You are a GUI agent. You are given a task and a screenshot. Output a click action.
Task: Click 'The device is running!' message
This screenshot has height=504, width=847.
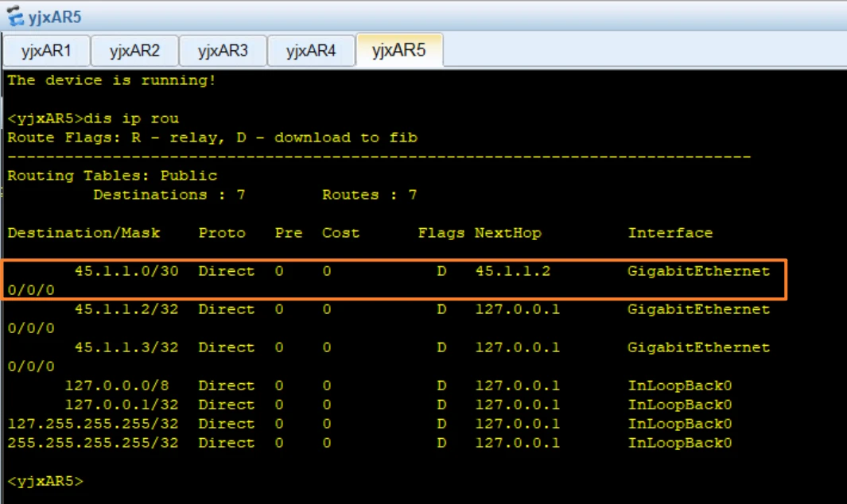tap(111, 80)
